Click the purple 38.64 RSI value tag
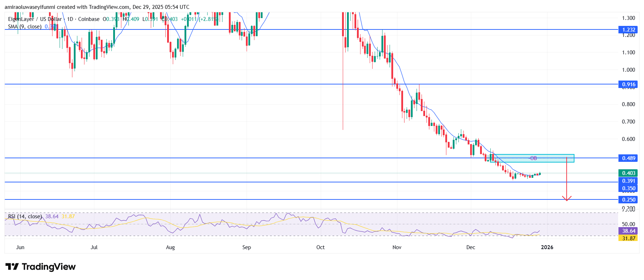 pyautogui.click(x=628, y=231)
